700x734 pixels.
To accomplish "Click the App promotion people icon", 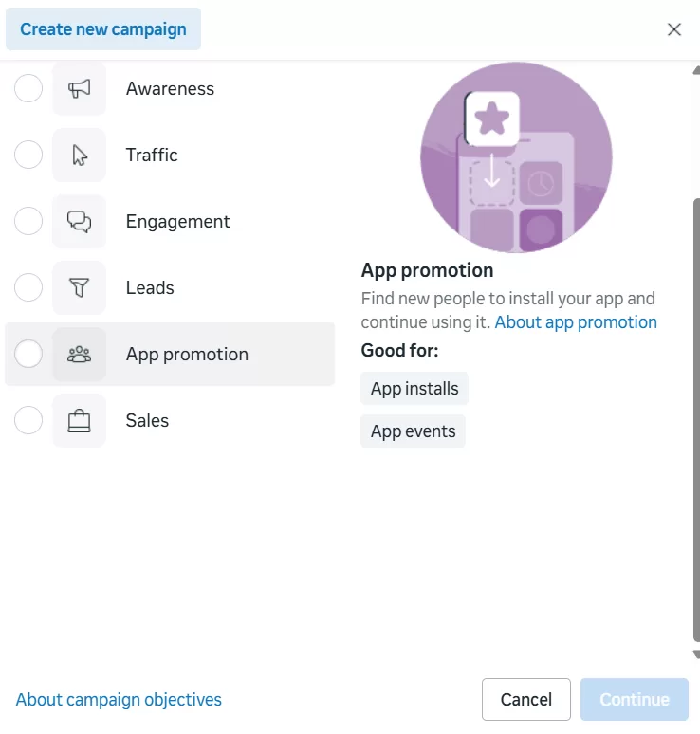I will pyautogui.click(x=80, y=355).
